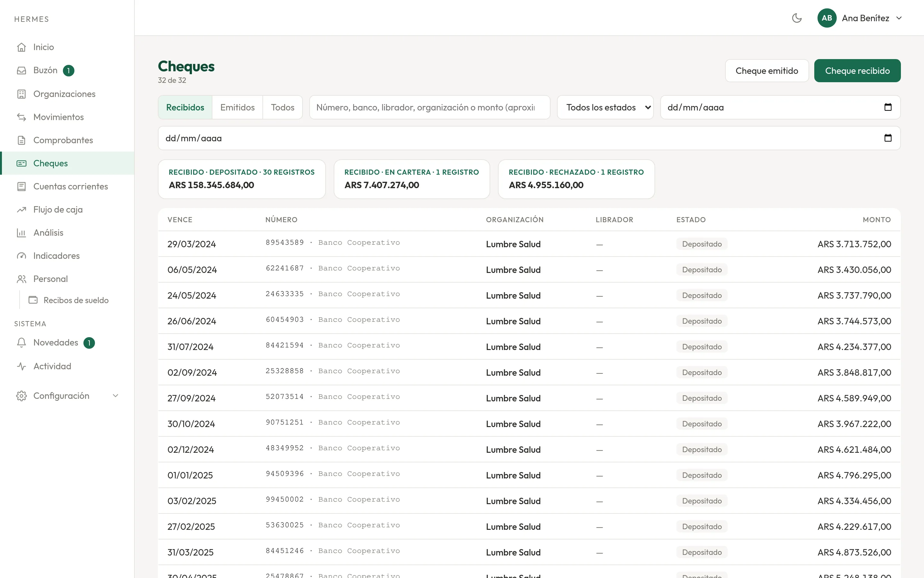Switch to the Todos tab

pyautogui.click(x=283, y=108)
